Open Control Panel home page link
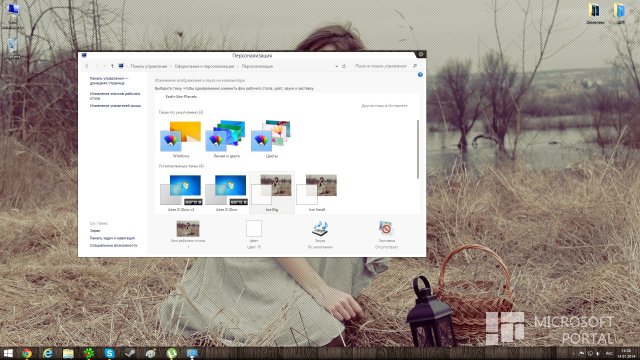The width and height of the screenshot is (640, 360). click(109, 80)
